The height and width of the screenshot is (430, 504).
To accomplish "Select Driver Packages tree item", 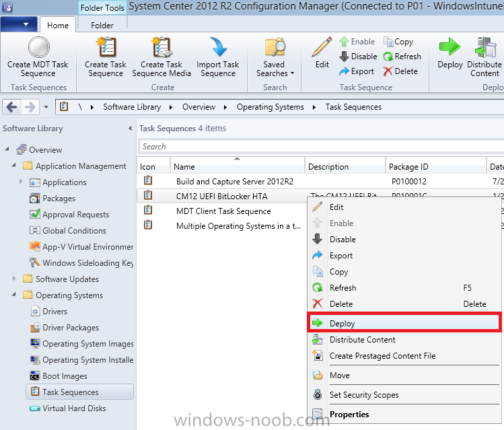I will tap(65, 328).
